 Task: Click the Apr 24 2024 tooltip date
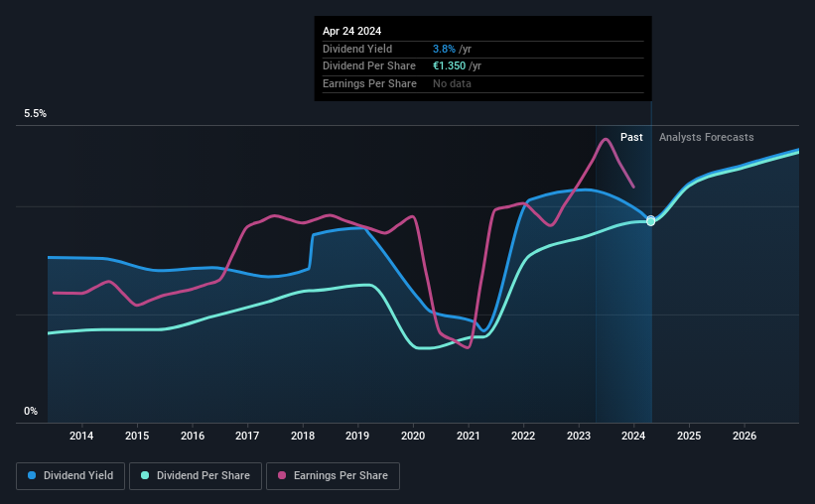click(x=351, y=31)
